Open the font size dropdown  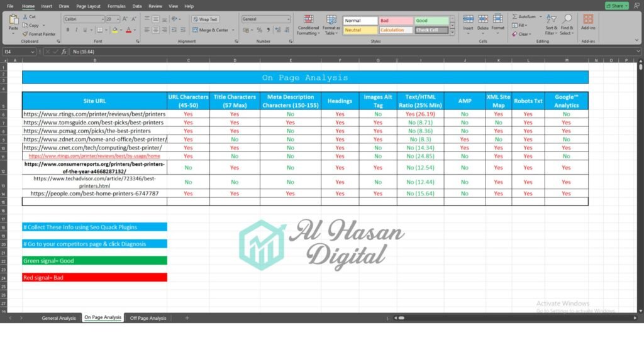(118, 19)
